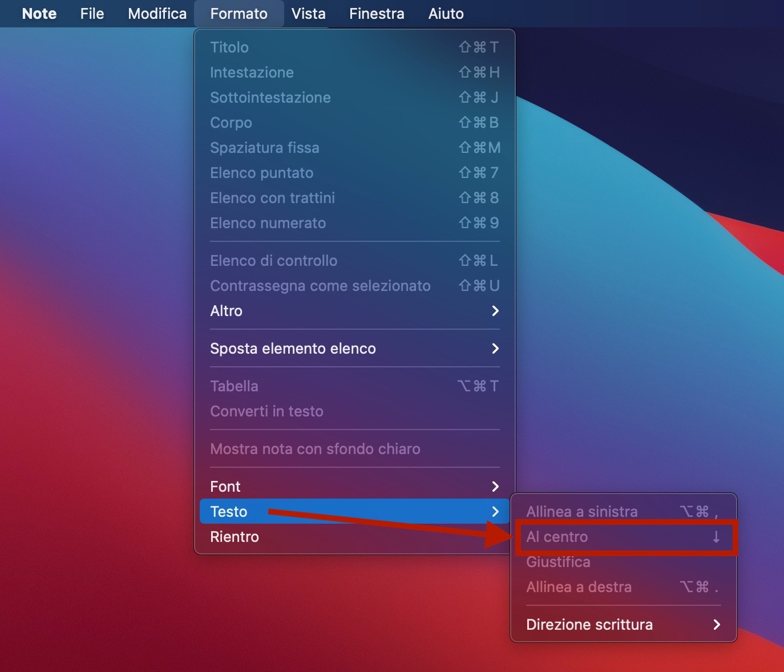The height and width of the screenshot is (672, 784).
Task: Select Mostra nota con sfondo chiaro
Action: [354, 449]
